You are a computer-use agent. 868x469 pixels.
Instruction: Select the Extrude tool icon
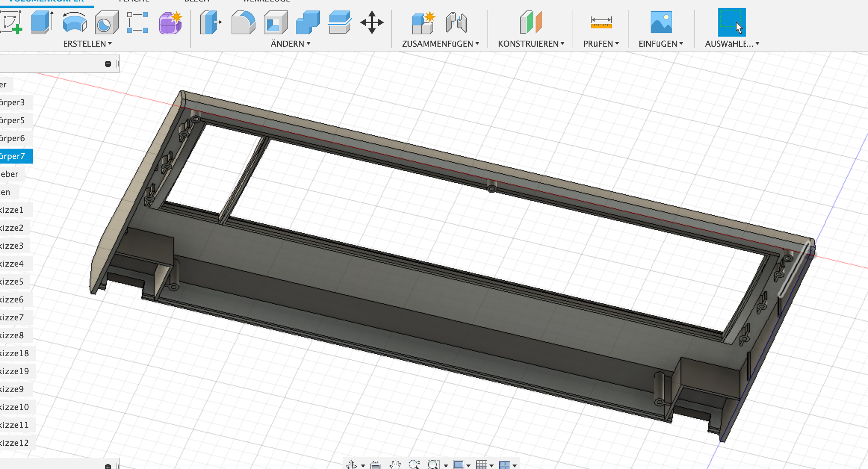click(x=42, y=23)
